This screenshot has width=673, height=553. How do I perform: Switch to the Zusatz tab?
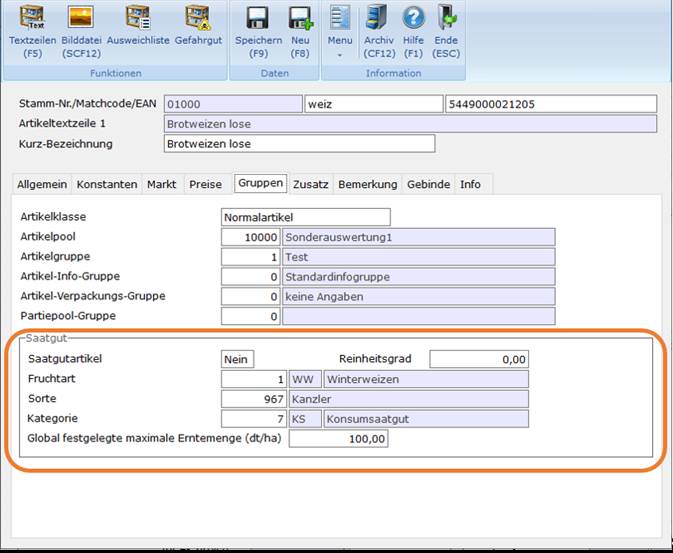tap(311, 185)
